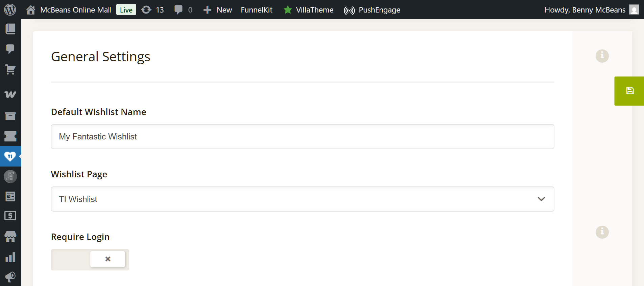Click the Default Wishlist Name text field
Image resolution: width=644 pixels, height=286 pixels.
(x=302, y=137)
